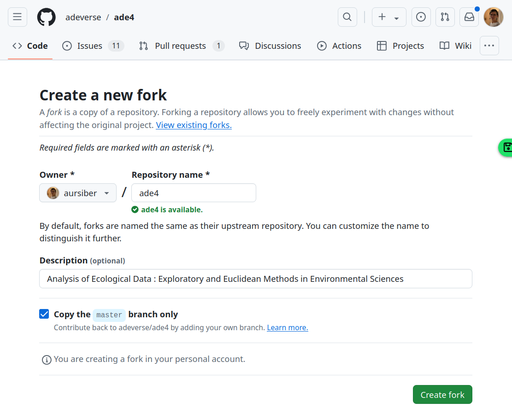Focus the Repository name field
The image size is (512, 420).
point(194,193)
